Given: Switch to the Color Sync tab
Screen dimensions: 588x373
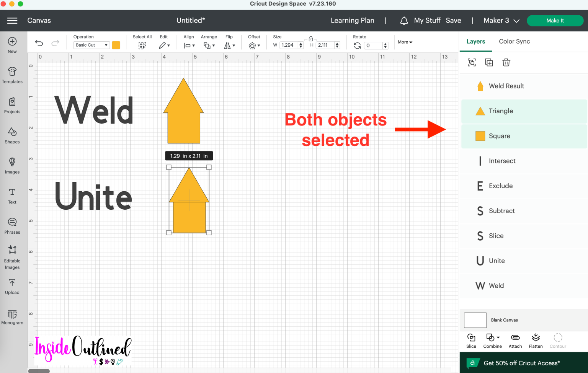Looking at the screenshot, I should coord(514,41).
